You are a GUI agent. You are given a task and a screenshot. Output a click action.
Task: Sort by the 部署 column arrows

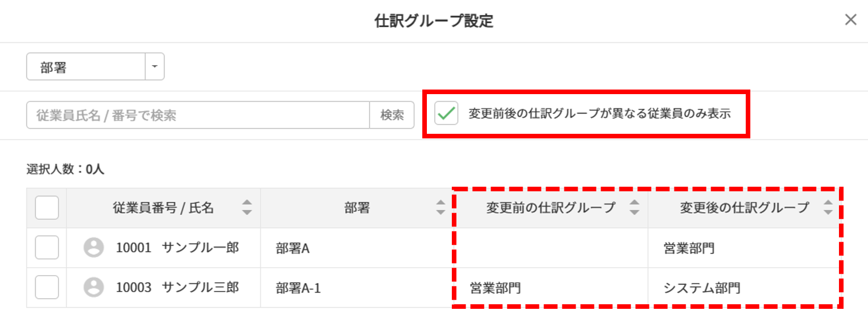click(x=441, y=207)
